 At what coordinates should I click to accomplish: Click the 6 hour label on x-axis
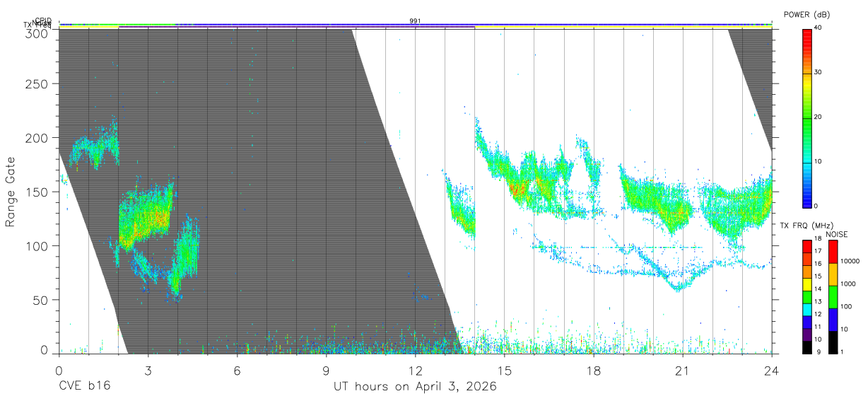pos(237,371)
